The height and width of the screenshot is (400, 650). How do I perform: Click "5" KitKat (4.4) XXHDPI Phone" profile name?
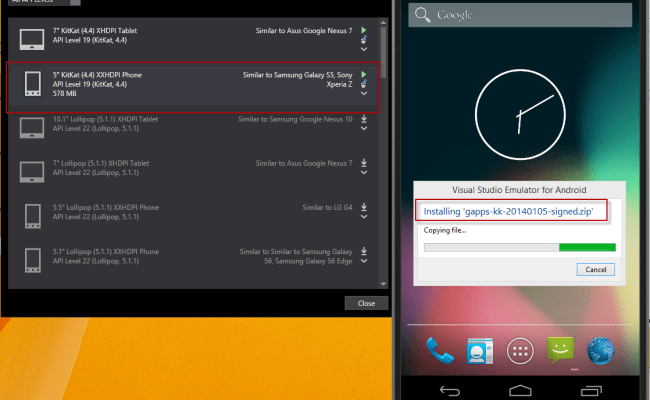[x=97, y=75]
